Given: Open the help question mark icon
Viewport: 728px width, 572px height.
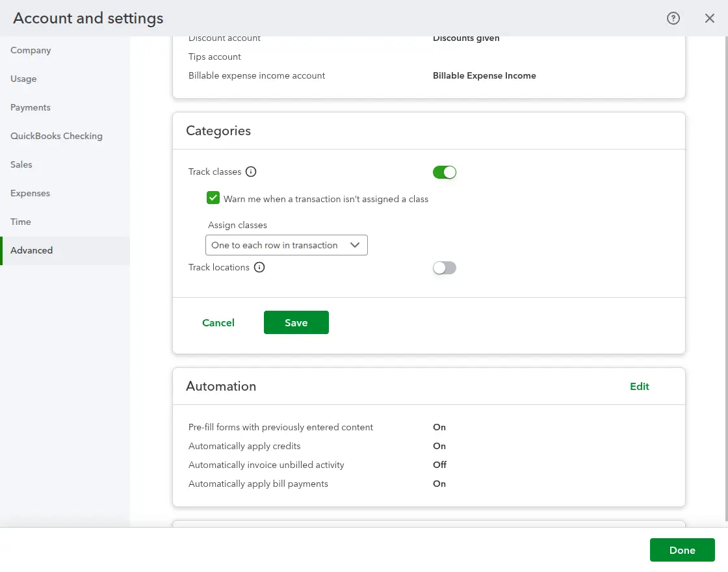Looking at the screenshot, I should 673,18.
